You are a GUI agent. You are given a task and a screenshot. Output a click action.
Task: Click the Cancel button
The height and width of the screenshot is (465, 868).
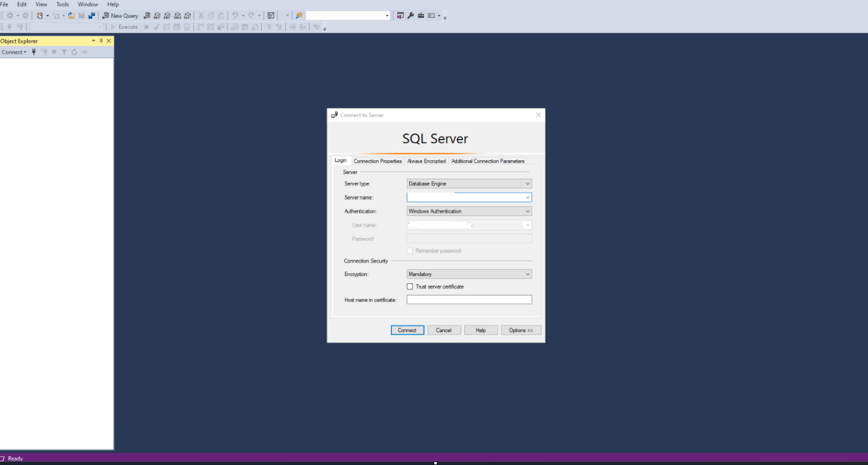[443, 330]
